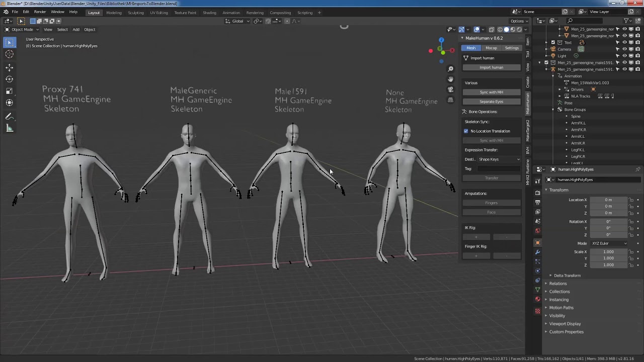Open the XYZ Euler rotation mode dropdown
This screenshot has height=362, width=644.
(x=609, y=243)
